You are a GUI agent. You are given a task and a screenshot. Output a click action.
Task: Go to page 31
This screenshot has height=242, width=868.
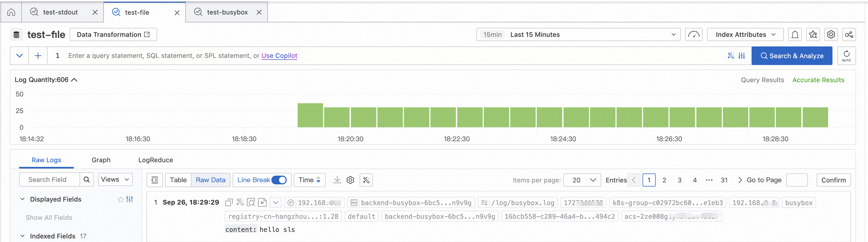pyautogui.click(x=724, y=180)
